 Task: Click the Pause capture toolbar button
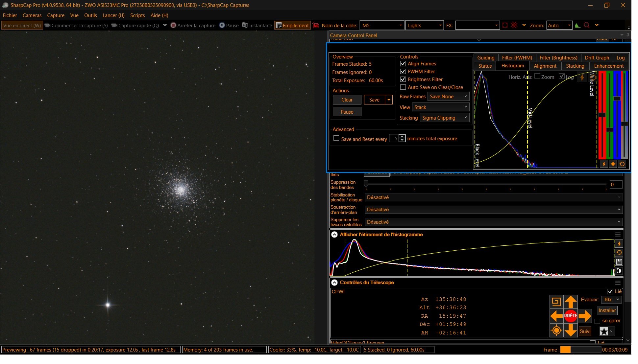tap(229, 25)
